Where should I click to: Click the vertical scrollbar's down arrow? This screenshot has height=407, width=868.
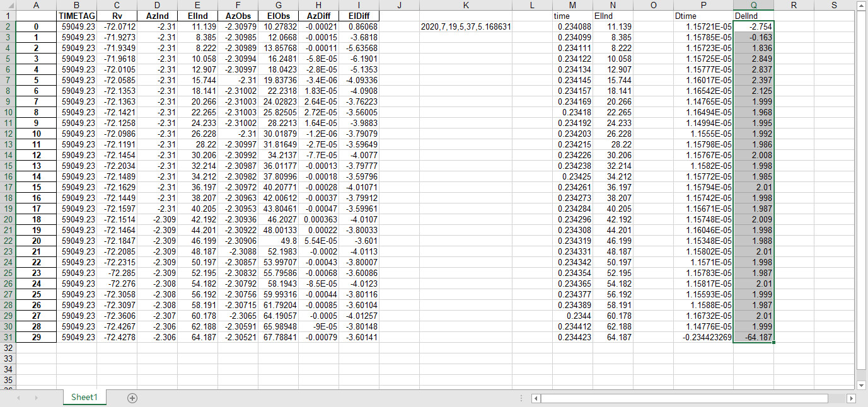(862, 385)
